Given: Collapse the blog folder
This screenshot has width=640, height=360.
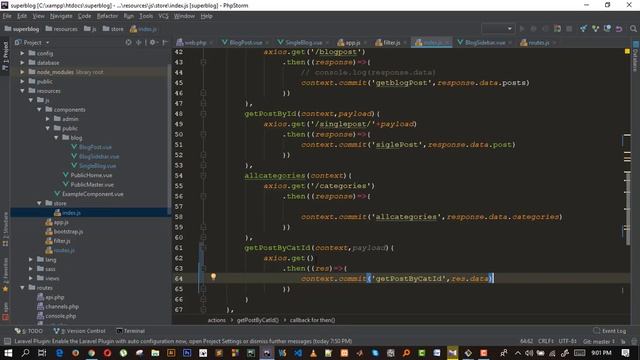Looking at the screenshot, I should tap(56, 138).
